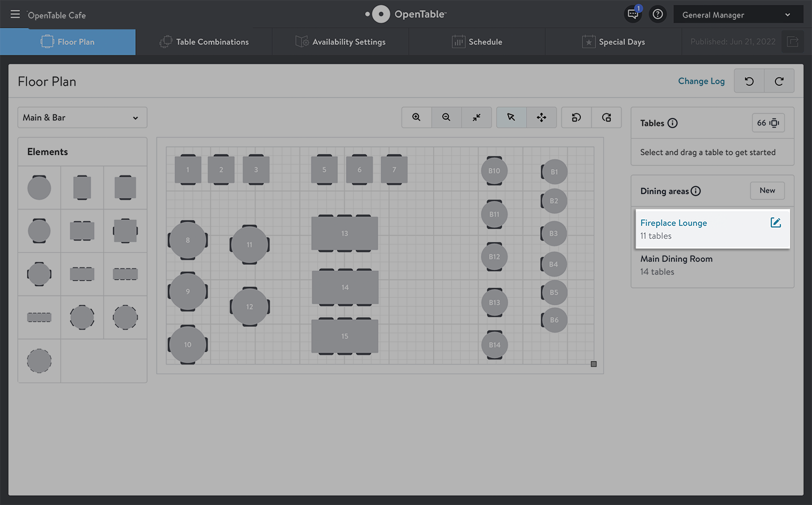Open the Schedule tab

coord(477,42)
